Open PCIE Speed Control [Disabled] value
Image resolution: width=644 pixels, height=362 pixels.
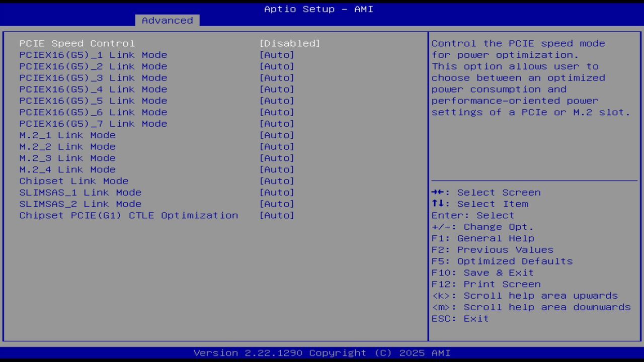tap(289, 43)
